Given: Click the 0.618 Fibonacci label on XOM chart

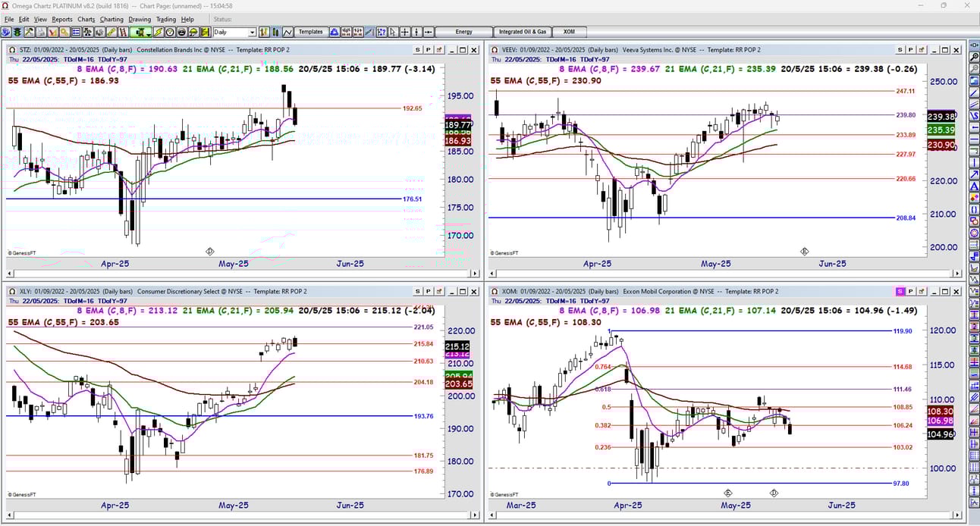Looking at the screenshot, I should (602, 389).
